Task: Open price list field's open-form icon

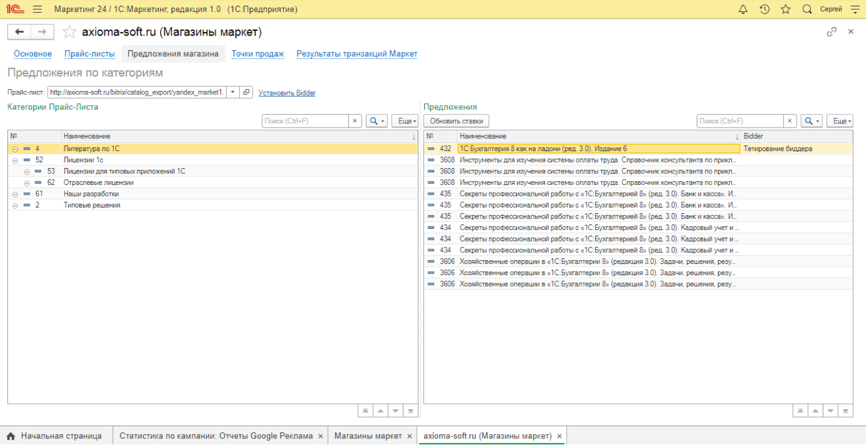Action: (246, 93)
